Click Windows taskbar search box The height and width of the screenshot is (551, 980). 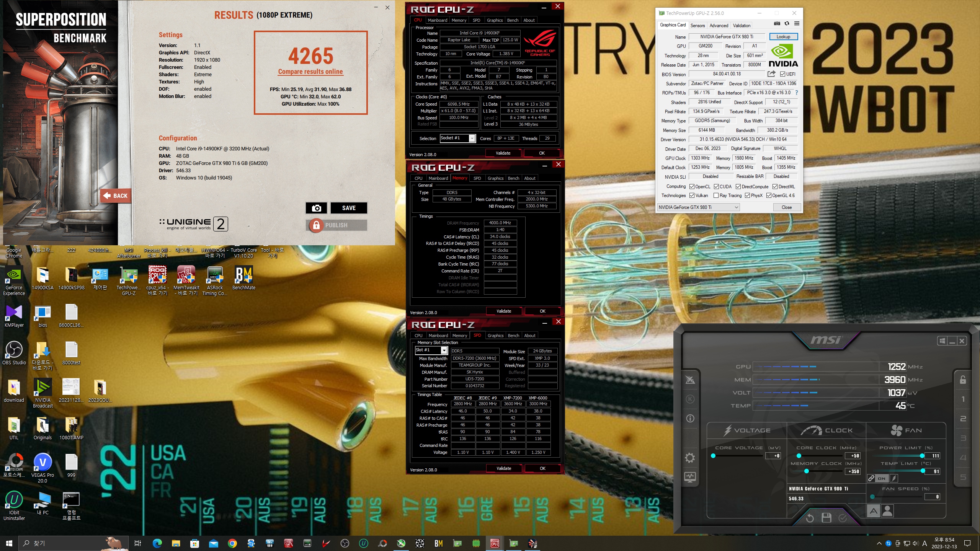tap(73, 543)
